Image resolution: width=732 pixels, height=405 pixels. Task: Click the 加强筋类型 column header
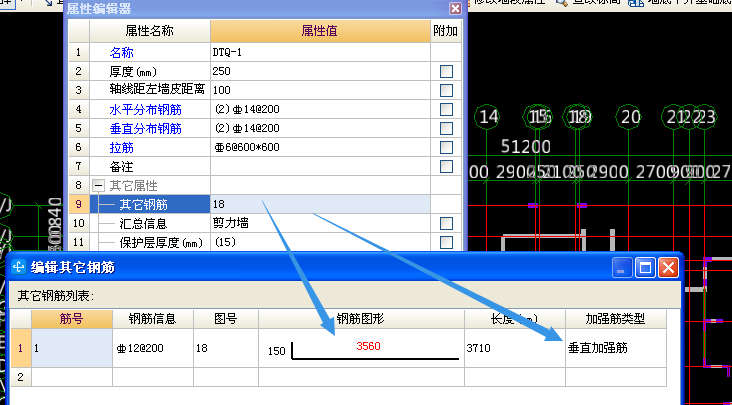click(615, 319)
